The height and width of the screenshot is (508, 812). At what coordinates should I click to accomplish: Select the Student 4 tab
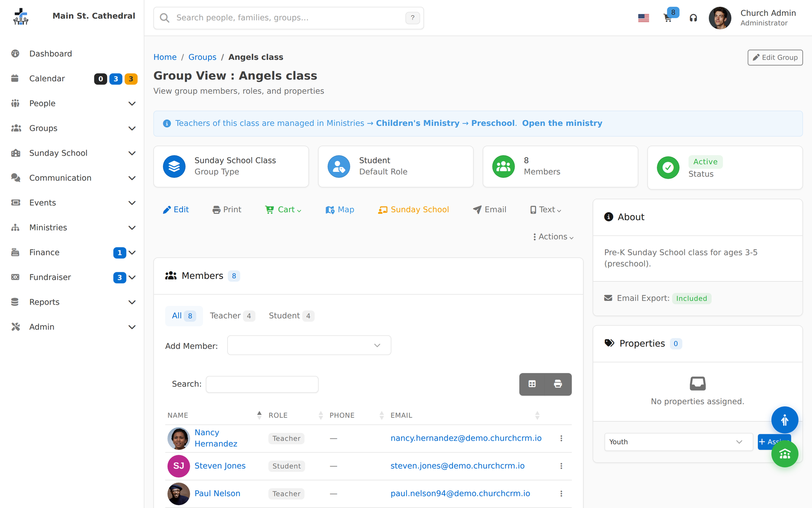pos(291,316)
